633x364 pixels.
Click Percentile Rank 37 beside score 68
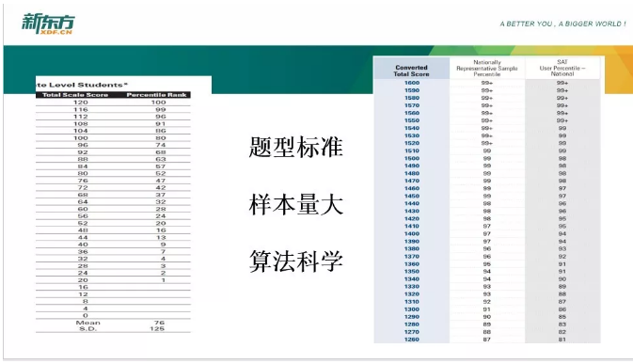pos(161,195)
